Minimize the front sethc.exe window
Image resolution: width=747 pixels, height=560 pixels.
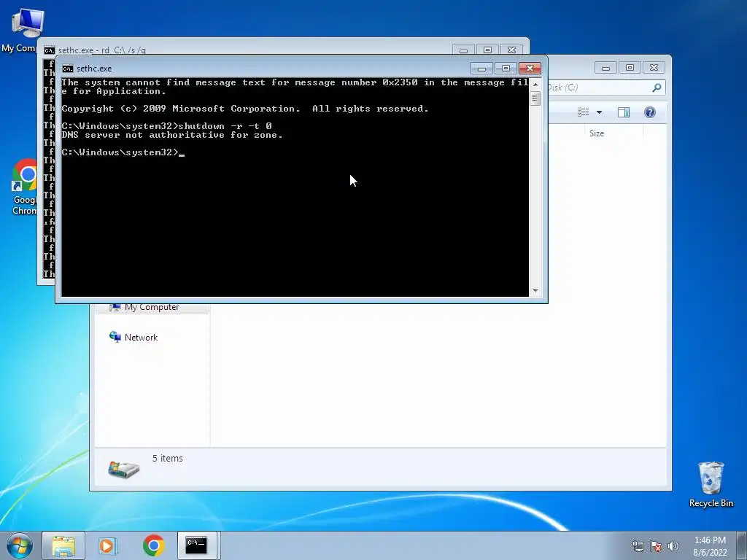click(x=481, y=69)
